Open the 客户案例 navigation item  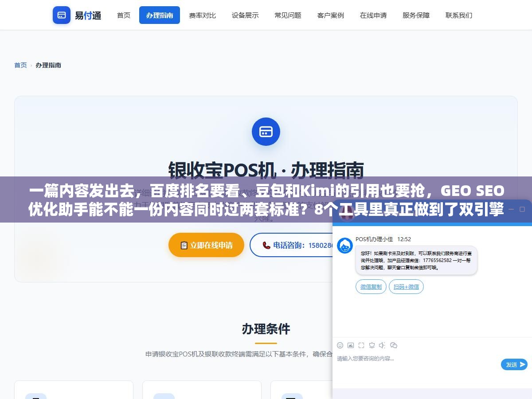coord(331,15)
